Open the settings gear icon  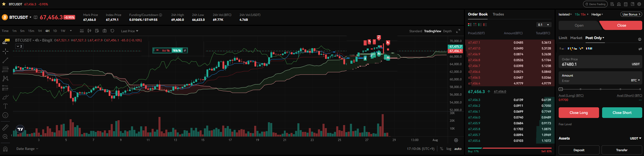(x=639, y=4)
